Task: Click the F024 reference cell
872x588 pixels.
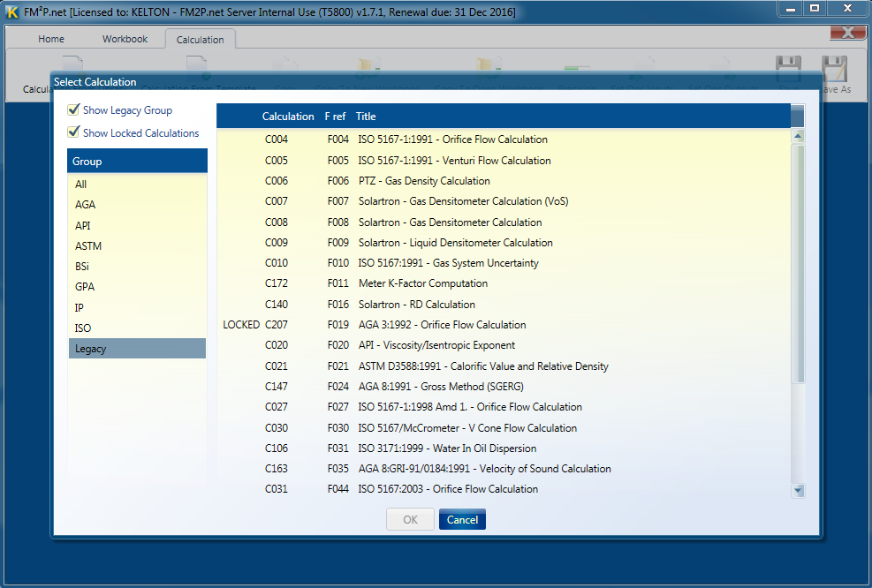Action: point(338,386)
